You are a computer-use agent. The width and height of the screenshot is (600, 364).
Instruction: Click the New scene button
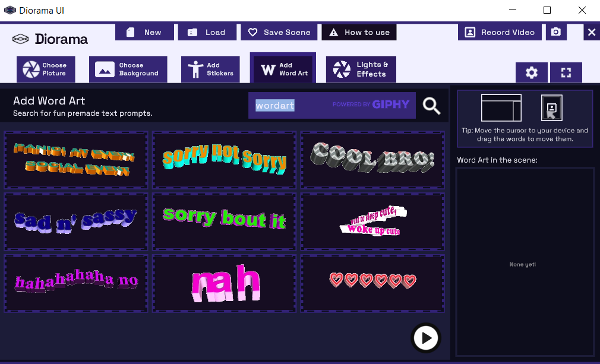pyautogui.click(x=144, y=32)
